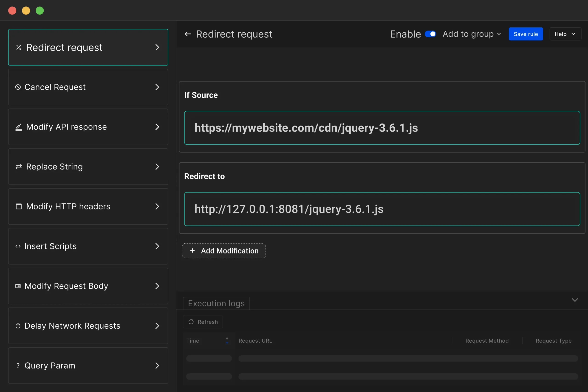Expand Cancel Request row chevron
Screen dimensions: 588x392
157,87
